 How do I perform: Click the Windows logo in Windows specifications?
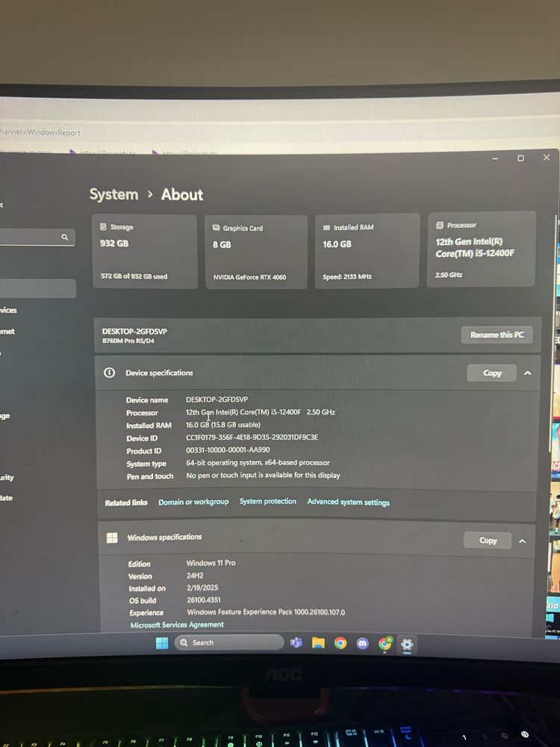click(x=112, y=538)
